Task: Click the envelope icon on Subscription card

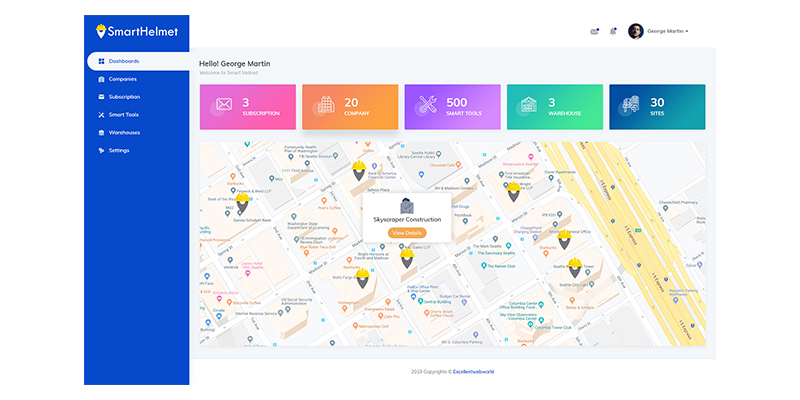Action: (x=224, y=104)
